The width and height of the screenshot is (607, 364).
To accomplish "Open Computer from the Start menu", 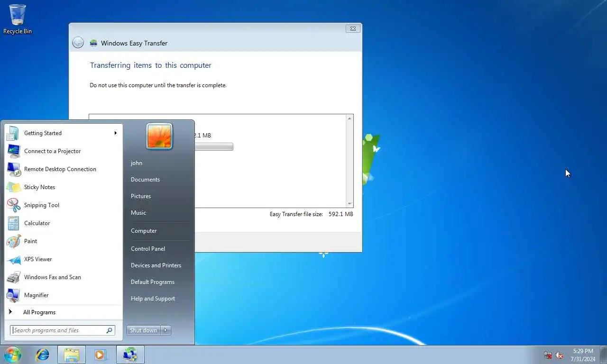I will click(x=144, y=231).
